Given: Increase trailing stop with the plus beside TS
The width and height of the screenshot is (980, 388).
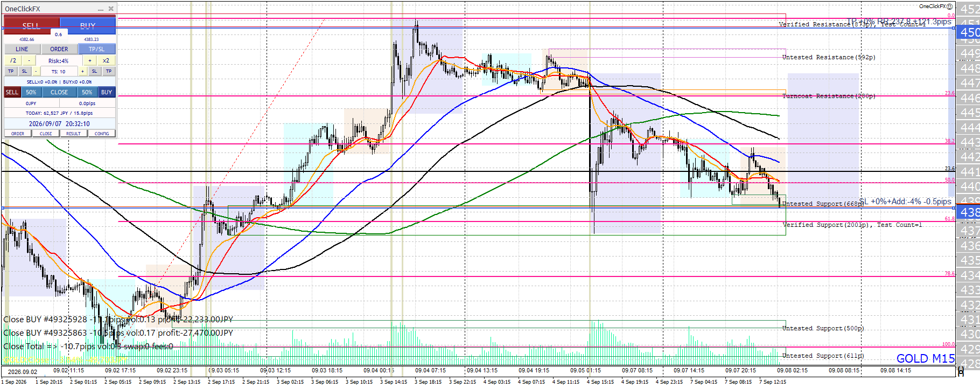Looking at the screenshot, I should click(82, 71).
